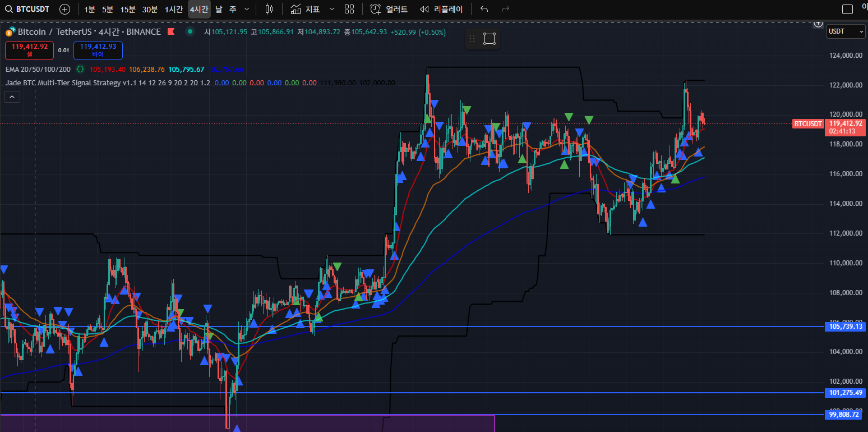Click the red flag next to BINANCE
Screen dimensions: 868x432
click(x=170, y=32)
